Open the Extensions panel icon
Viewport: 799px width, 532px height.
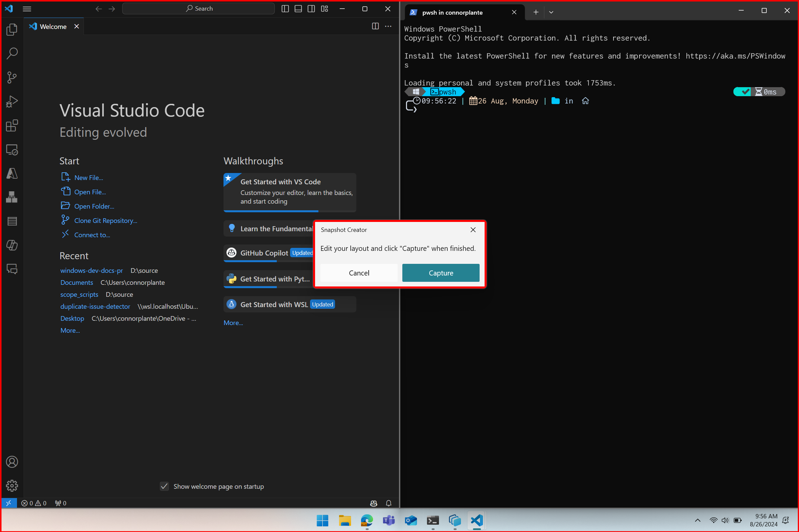(12, 125)
